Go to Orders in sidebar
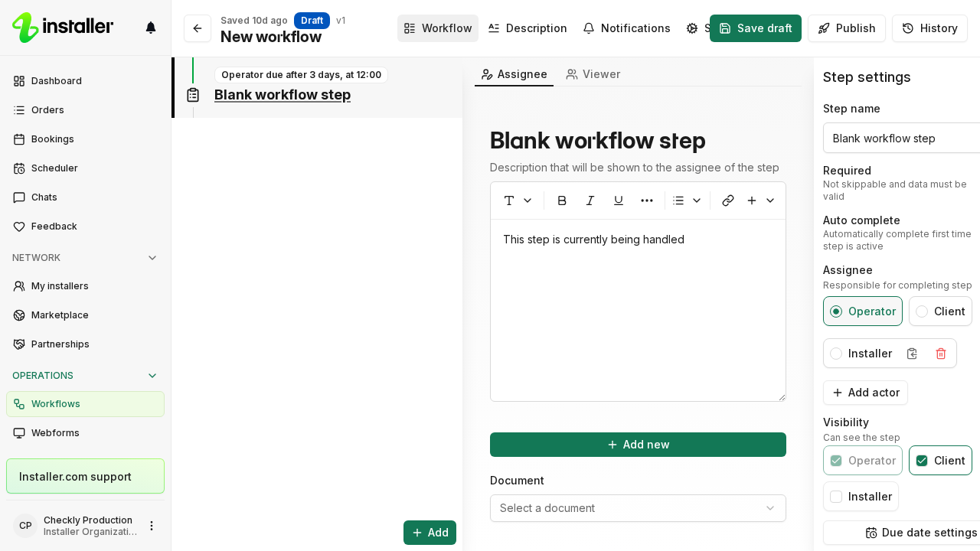 pyautogui.click(x=85, y=110)
